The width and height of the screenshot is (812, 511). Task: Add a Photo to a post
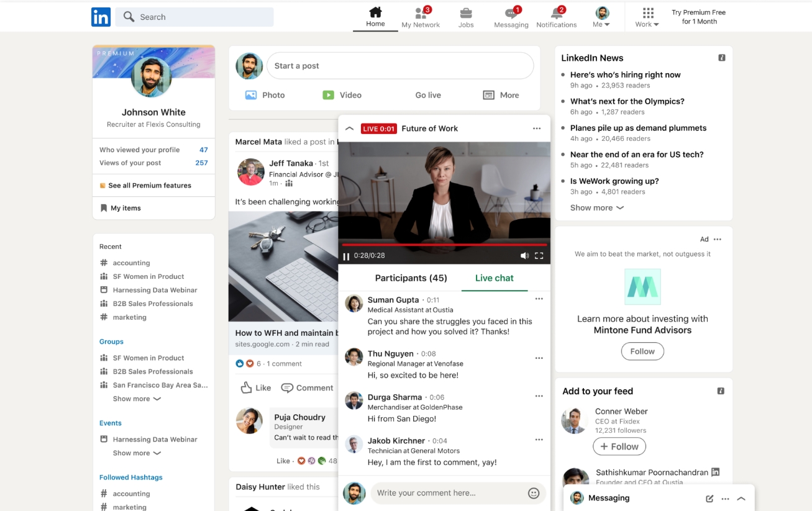[265, 95]
